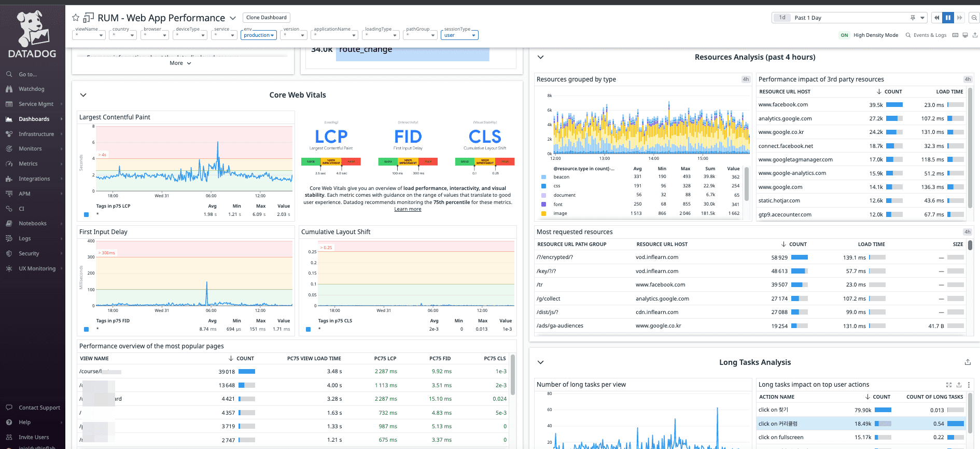Star the dashboard as a favorite

[76, 18]
